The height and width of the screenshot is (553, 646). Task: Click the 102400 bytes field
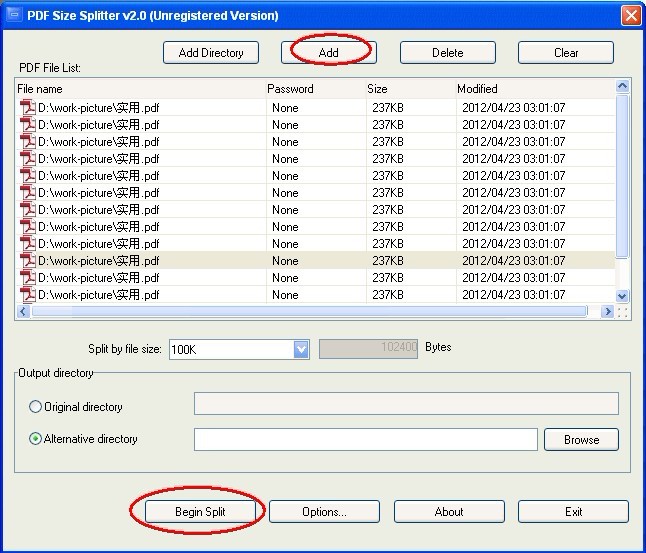[x=368, y=349]
